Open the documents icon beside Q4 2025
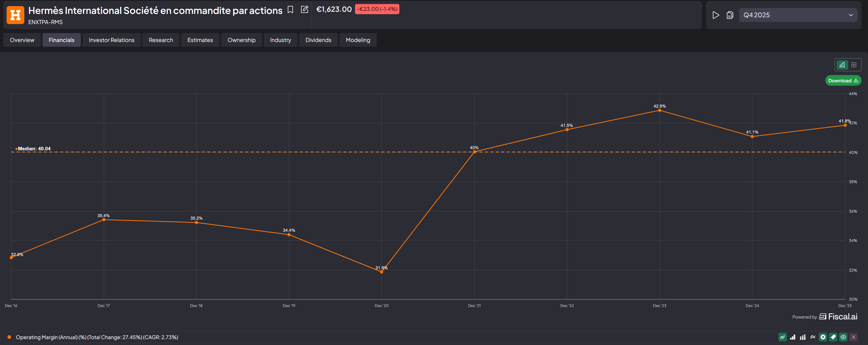This screenshot has height=345, width=868. 730,15
